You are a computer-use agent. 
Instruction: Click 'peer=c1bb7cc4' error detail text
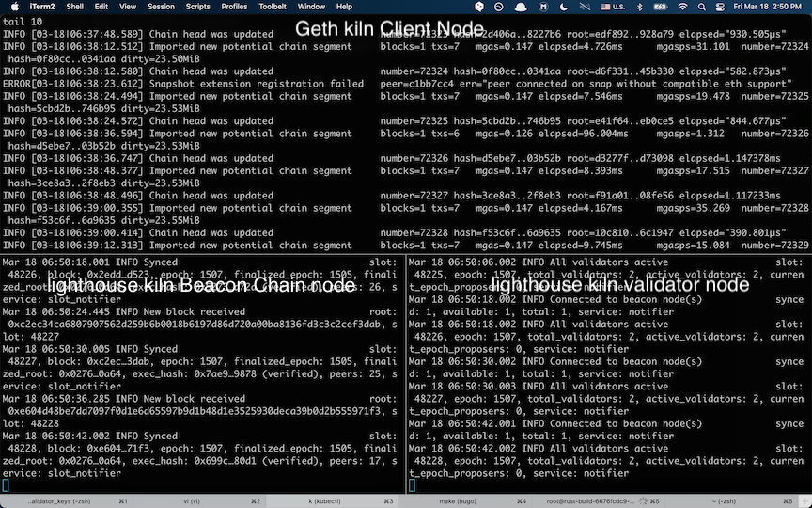[417, 84]
